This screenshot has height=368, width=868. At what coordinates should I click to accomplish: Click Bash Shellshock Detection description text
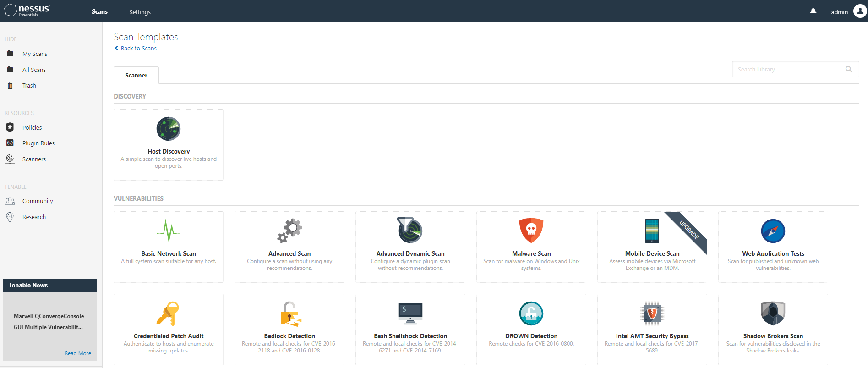pyautogui.click(x=410, y=347)
